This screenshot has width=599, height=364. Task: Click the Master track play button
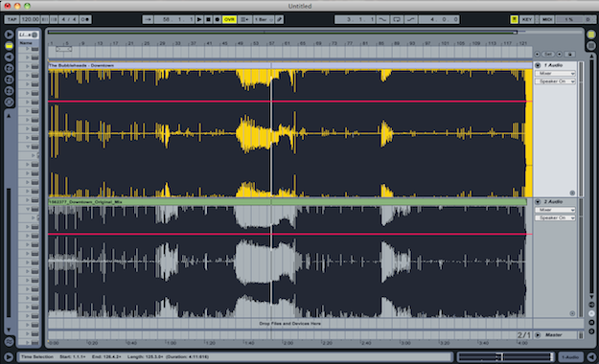pos(538,335)
